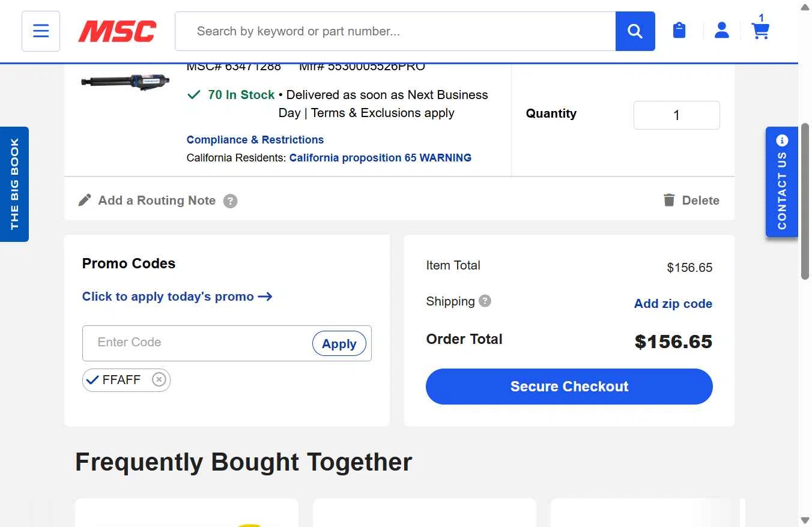Click Add zip code for shipping
Image resolution: width=812 pixels, height=527 pixels.
(x=673, y=304)
